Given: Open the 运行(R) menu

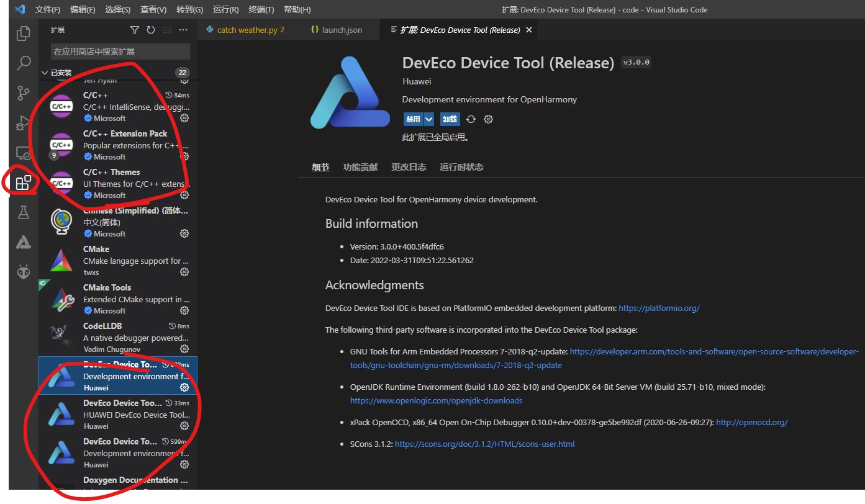Looking at the screenshot, I should pyautogui.click(x=225, y=9).
